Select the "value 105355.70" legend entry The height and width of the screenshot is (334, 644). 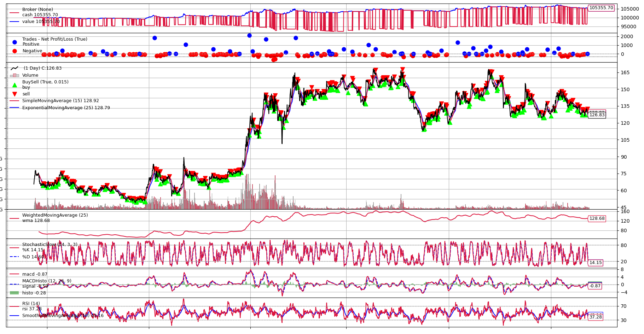point(41,22)
